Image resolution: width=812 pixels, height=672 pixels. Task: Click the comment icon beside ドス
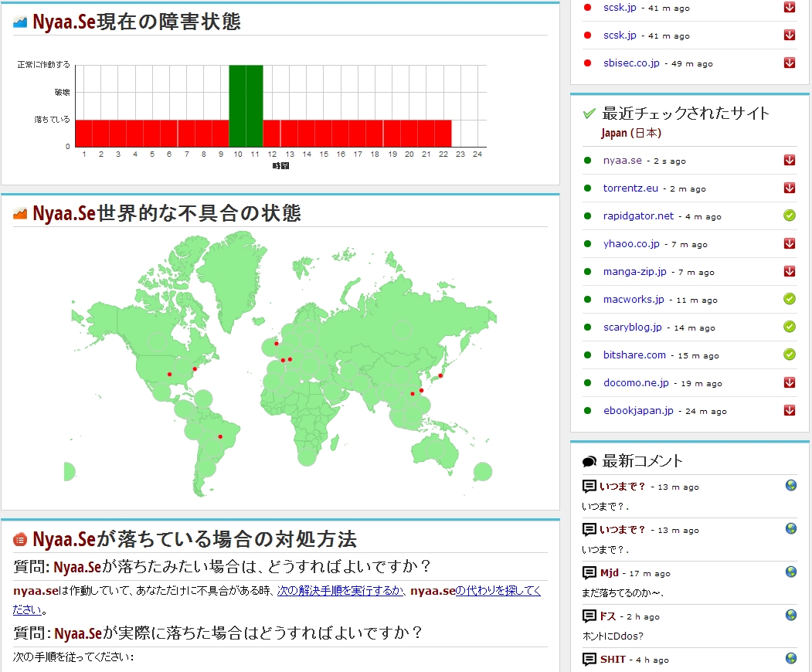[589, 616]
